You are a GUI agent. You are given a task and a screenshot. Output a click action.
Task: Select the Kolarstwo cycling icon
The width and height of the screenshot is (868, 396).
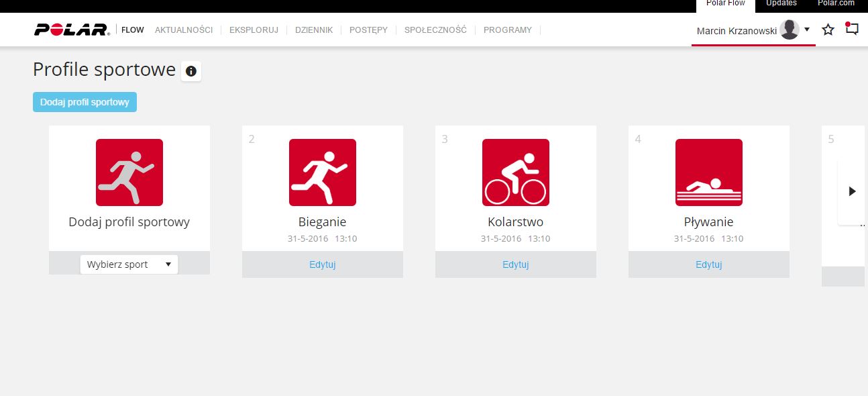coord(516,172)
